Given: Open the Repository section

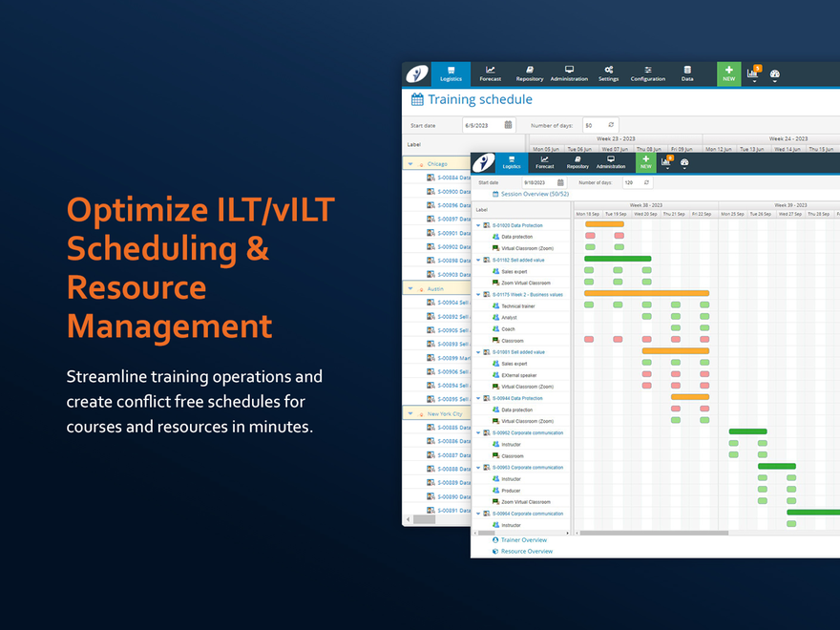Looking at the screenshot, I should (x=528, y=73).
